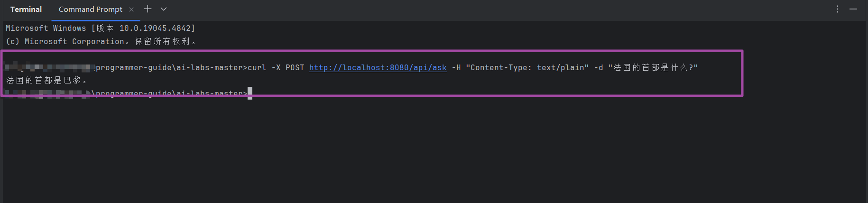This screenshot has height=203, width=868.
Task: Open the localhost:8080/api/ask link
Action: point(378,68)
